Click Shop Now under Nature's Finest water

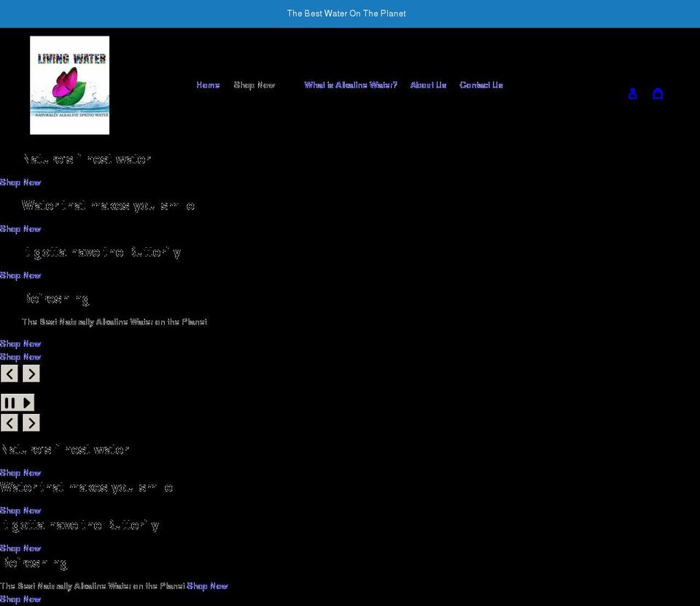[x=20, y=182]
